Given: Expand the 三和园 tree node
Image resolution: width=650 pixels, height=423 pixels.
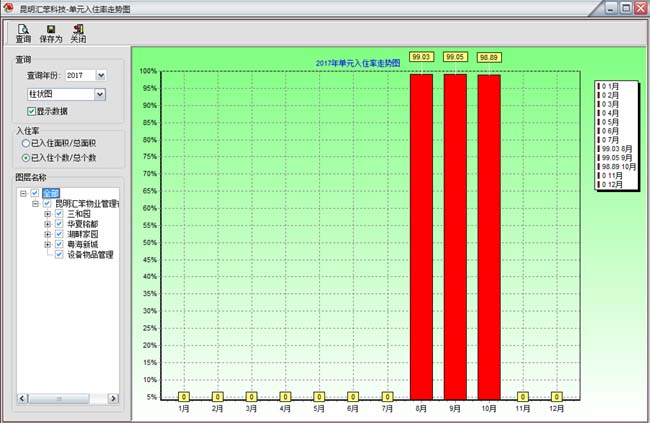Looking at the screenshot, I should coord(48,214).
